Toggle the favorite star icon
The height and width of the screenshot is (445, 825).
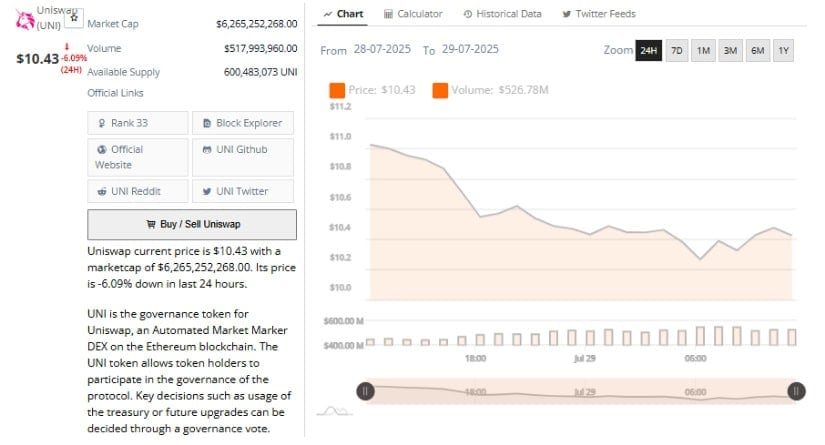(x=74, y=18)
